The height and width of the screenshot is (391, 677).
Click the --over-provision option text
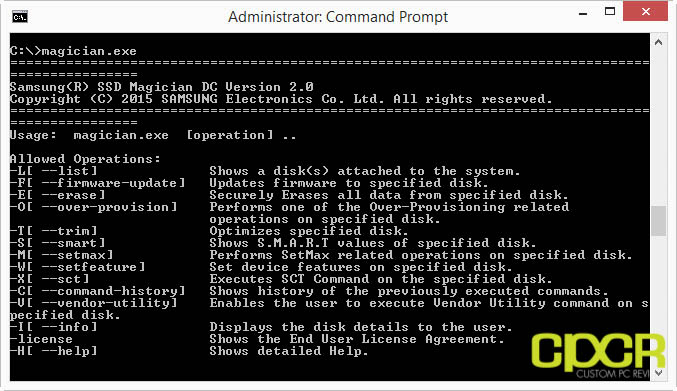point(110,207)
